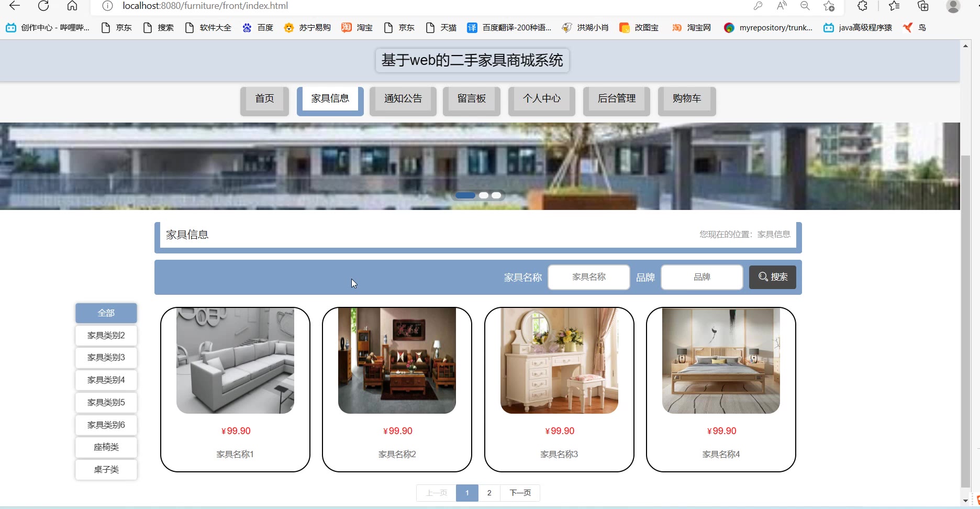Open the 家具名称3 dressing table thumbnail

559,361
